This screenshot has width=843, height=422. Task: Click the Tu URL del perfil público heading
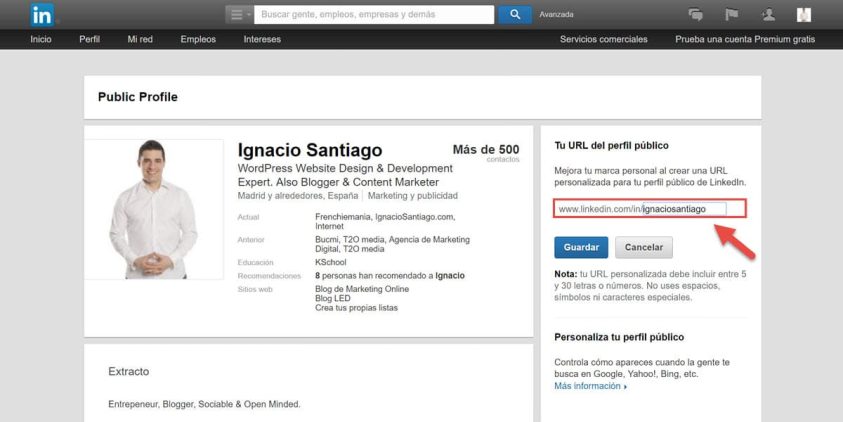click(x=611, y=146)
